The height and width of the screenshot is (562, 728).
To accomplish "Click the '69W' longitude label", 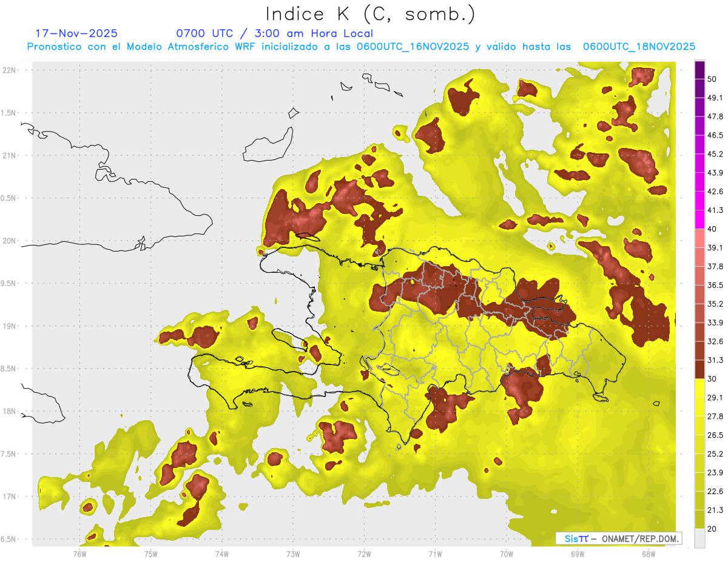I will 578,554.
